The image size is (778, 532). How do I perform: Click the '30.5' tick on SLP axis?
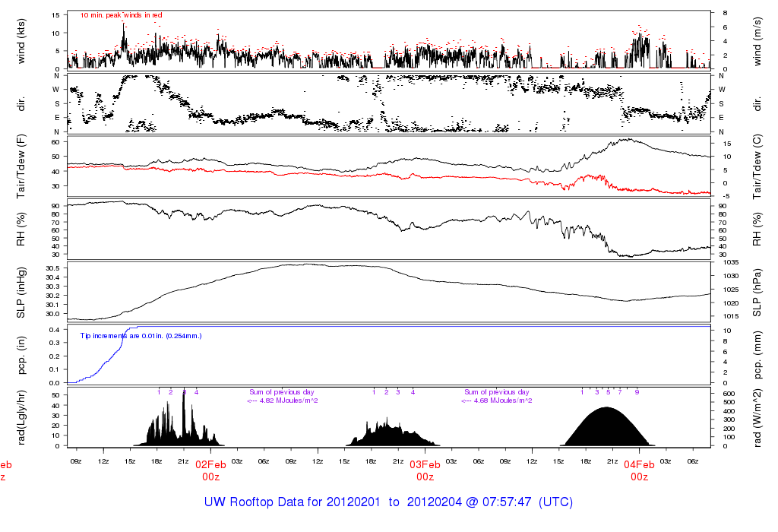click(52, 268)
